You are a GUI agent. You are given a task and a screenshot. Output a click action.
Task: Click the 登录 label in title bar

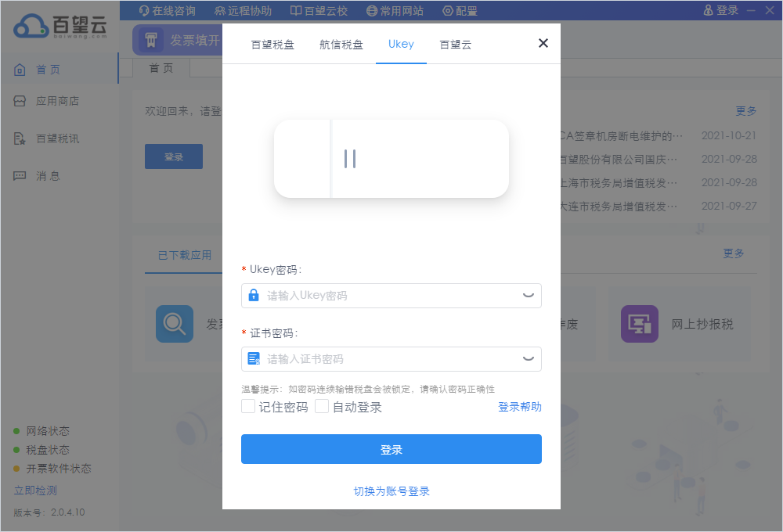click(727, 10)
